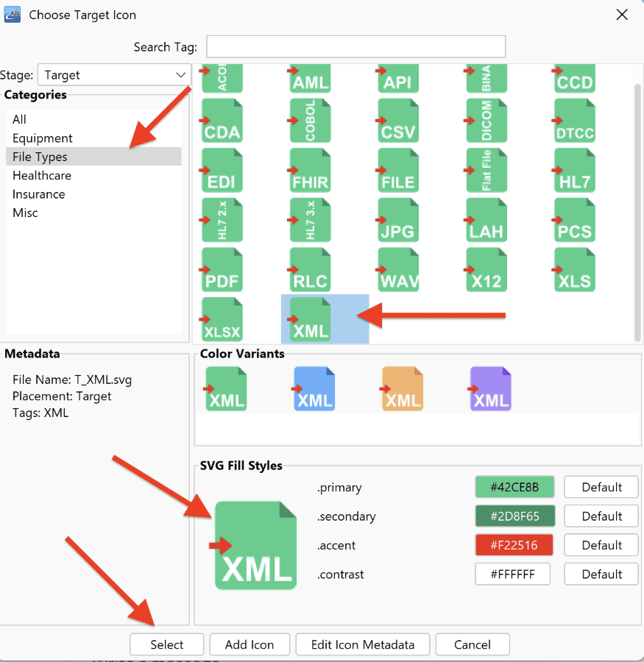This screenshot has width=644, height=662.
Task: Select the CDA file icon
Action: pos(222,121)
